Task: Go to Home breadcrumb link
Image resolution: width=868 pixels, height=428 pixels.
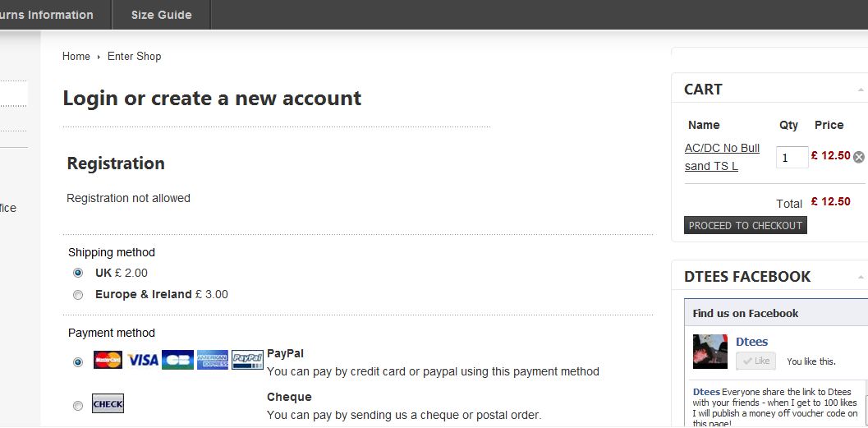Action: coord(76,57)
